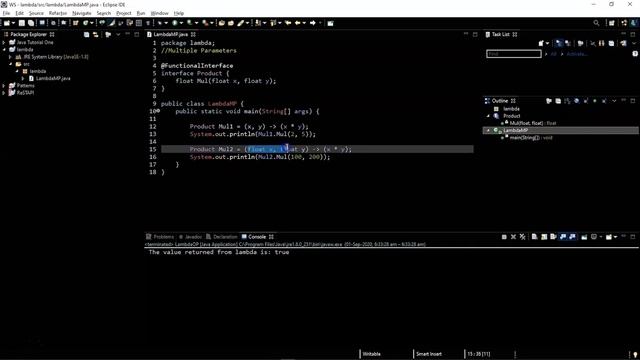Screen dimensions: 640x360
Task: Click the New file toolbar icon
Action: [x=7, y=23]
